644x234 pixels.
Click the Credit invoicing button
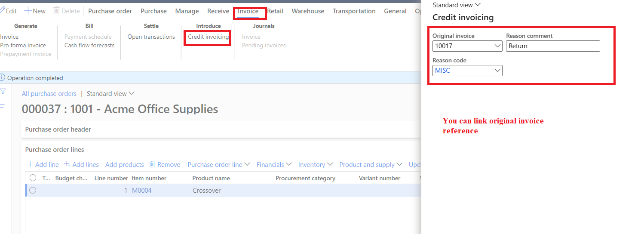208,37
